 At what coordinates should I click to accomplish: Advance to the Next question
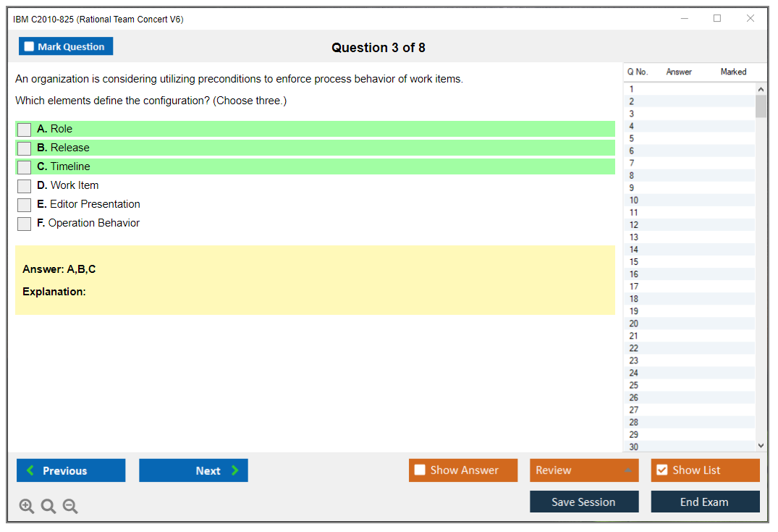[x=193, y=470]
